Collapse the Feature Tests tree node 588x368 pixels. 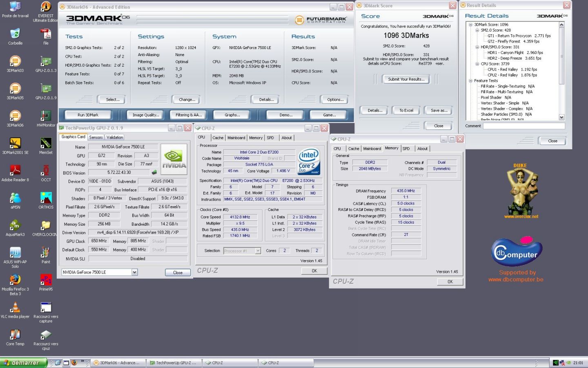pos(470,81)
